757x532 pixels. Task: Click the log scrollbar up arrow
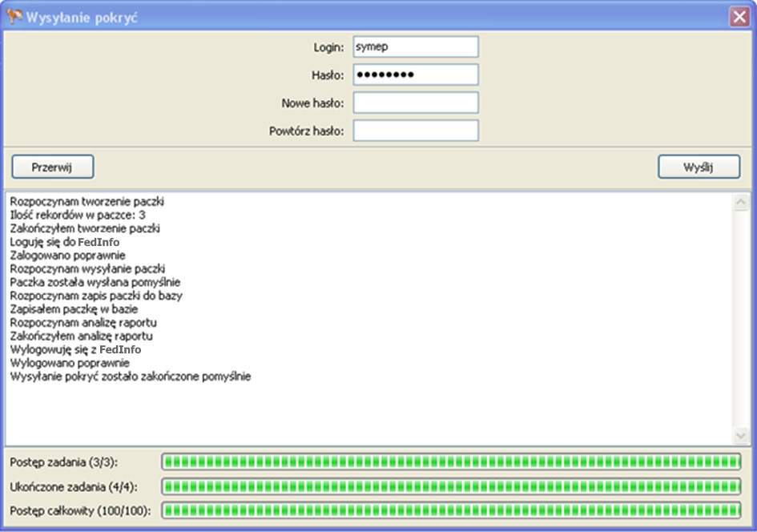(x=741, y=202)
